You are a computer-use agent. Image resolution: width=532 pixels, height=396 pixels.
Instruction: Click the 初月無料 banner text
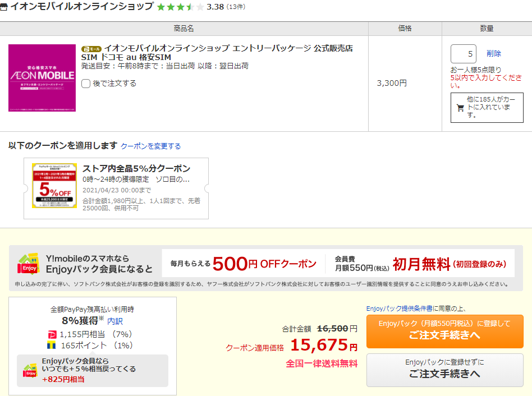(x=421, y=264)
